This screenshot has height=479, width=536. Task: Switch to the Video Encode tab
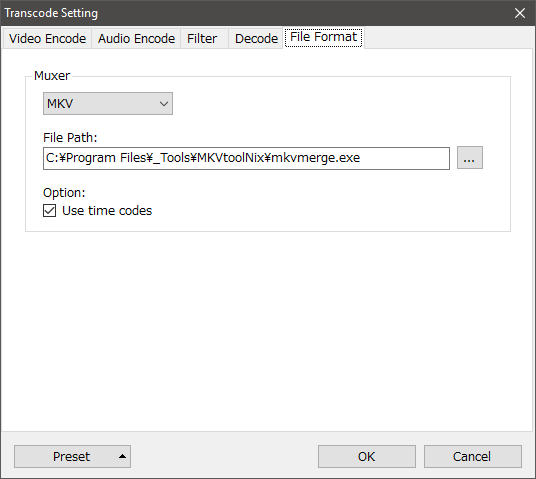(x=47, y=38)
